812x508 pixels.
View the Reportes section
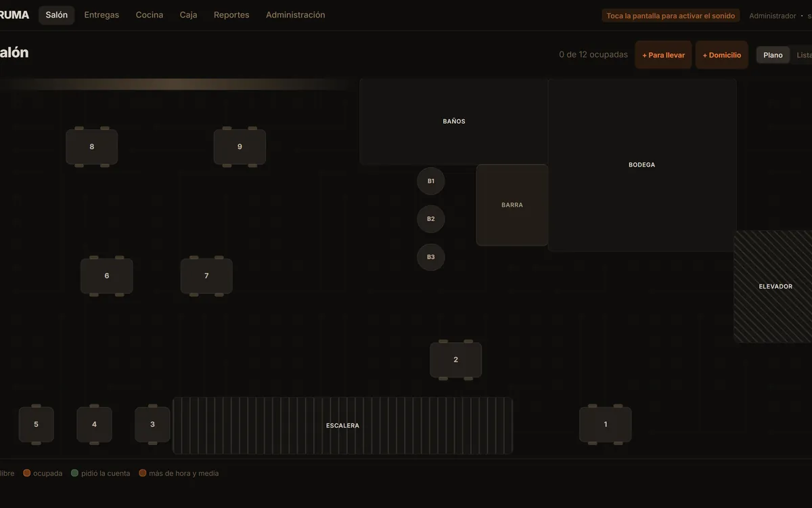231,15
